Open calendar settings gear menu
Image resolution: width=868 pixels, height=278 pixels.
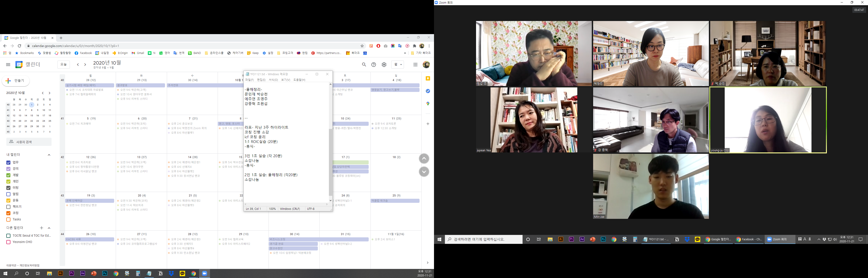[x=384, y=65]
